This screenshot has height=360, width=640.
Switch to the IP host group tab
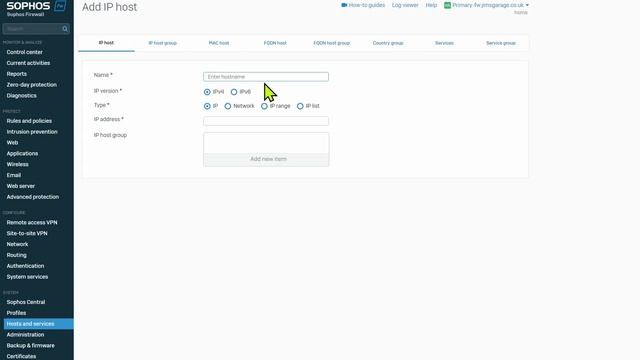pos(162,43)
